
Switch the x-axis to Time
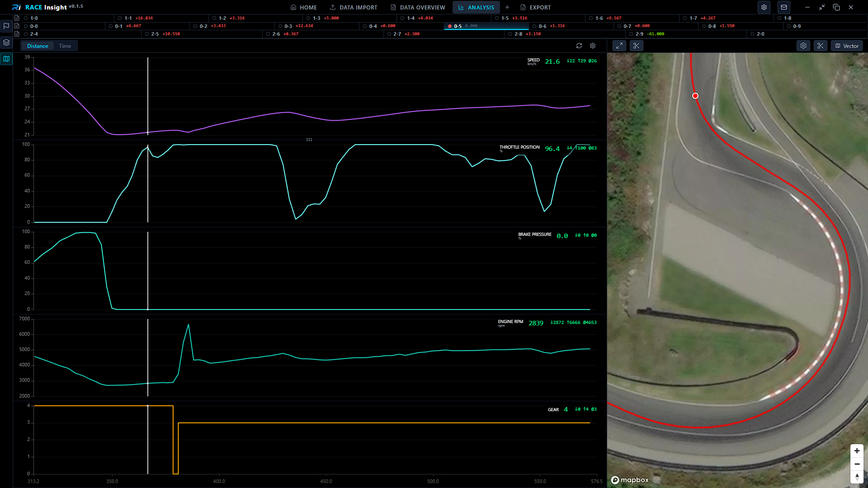pyautogui.click(x=65, y=46)
